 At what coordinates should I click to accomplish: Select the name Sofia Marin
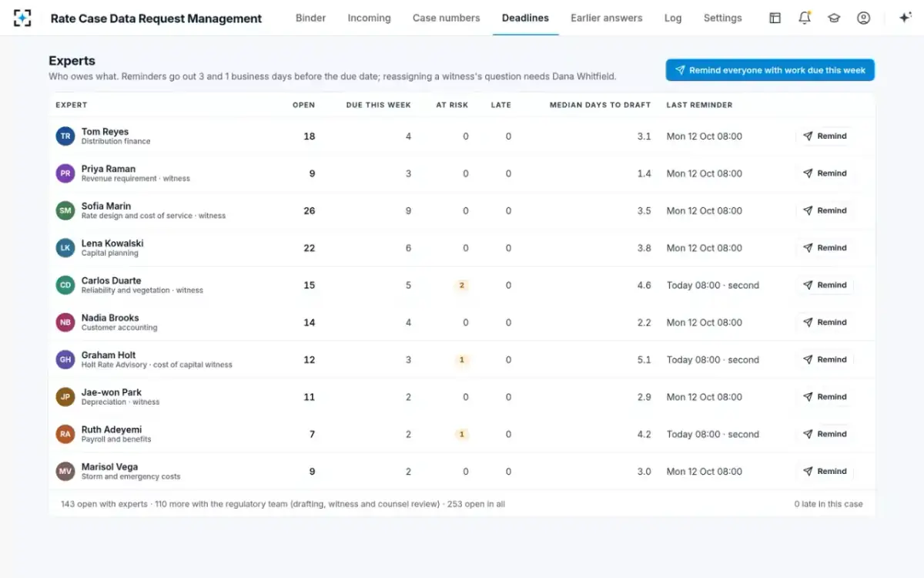106,206
